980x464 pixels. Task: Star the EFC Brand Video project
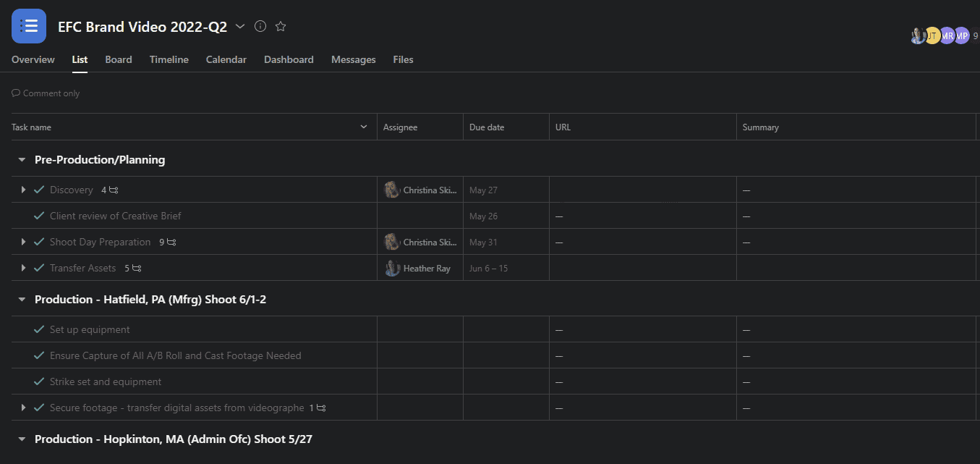coord(281,26)
